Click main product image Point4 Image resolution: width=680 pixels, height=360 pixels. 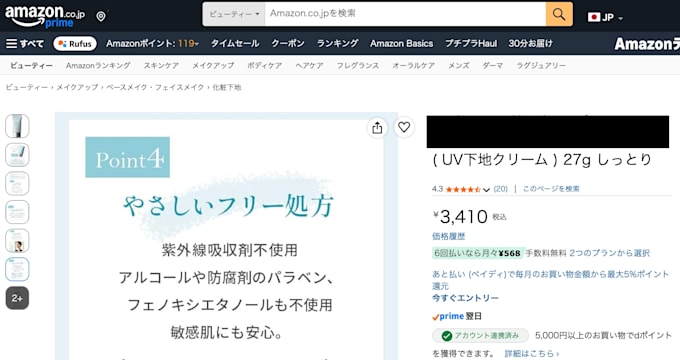(226, 236)
